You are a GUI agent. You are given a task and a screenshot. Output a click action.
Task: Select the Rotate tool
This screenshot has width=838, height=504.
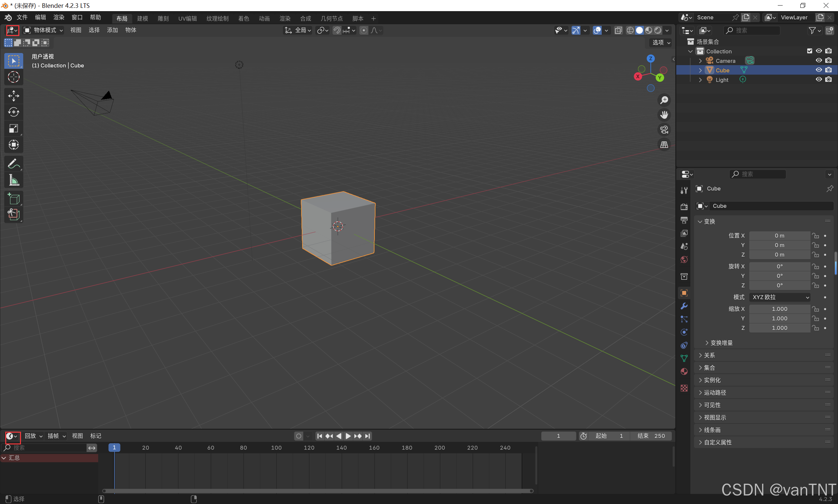[14, 112]
